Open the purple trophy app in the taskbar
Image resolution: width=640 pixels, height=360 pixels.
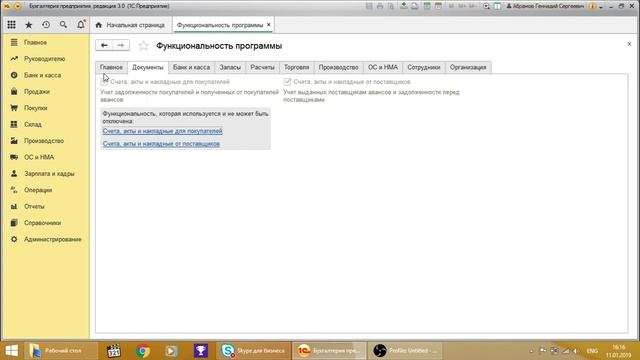200,351
